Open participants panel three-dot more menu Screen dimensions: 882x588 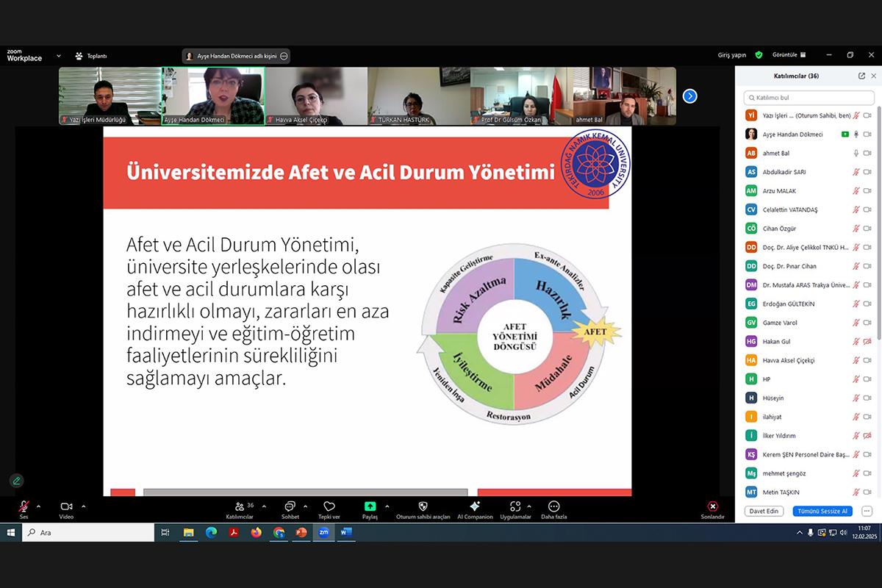pyautogui.click(x=867, y=511)
